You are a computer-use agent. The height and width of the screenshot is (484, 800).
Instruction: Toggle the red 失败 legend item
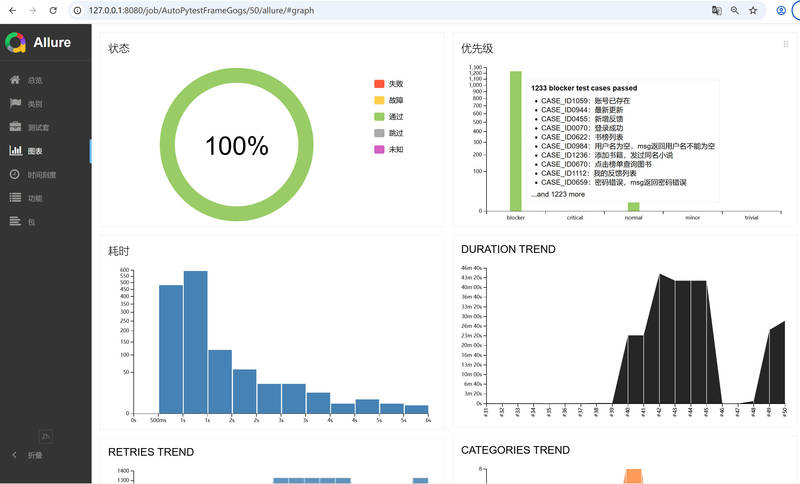pyautogui.click(x=389, y=84)
